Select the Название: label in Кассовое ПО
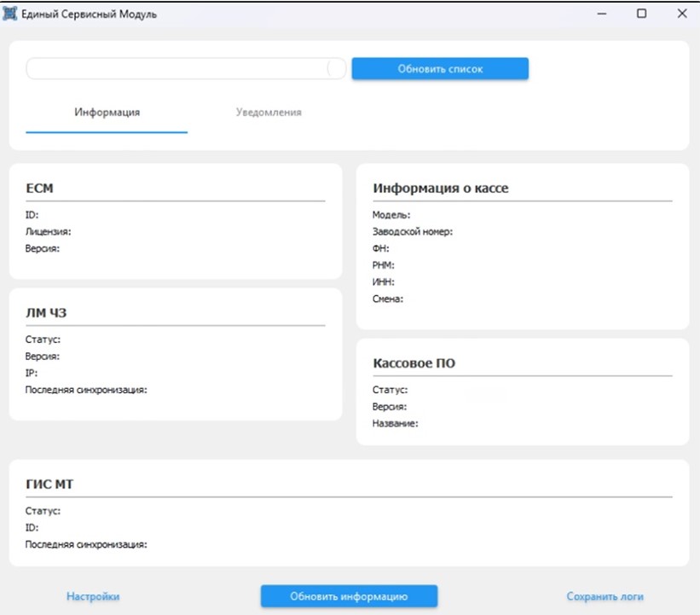The width and height of the screenshot is (700, 615). tap(396, 423)
